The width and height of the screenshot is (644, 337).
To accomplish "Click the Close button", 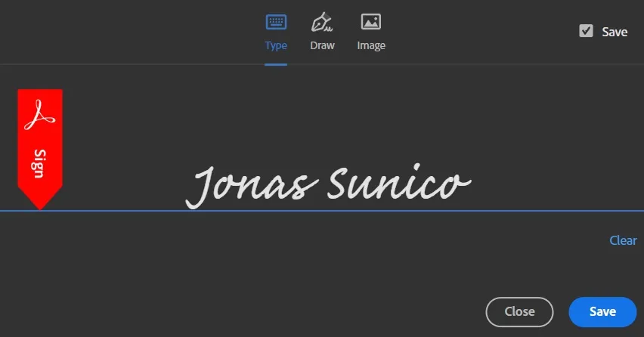I will tap(519, 312).
